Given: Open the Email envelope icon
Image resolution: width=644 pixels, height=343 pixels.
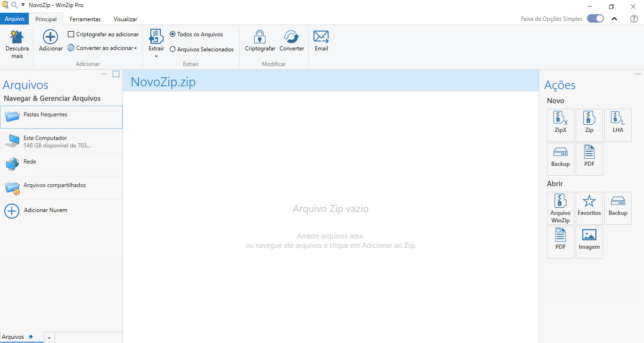Looking at the screenshot, I should (x=321, y=37).
